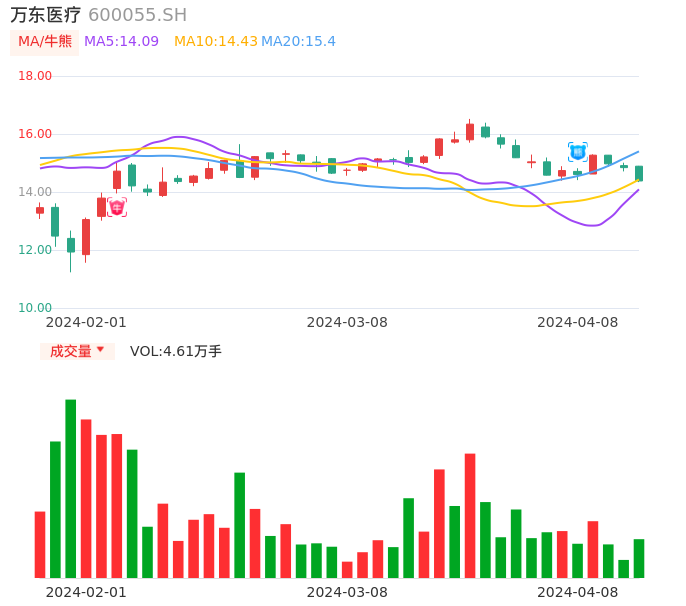Click the VOL:4.61万手 volume readout
The height and width of the screenshot is (606, 686).
[x=175, y=351]
